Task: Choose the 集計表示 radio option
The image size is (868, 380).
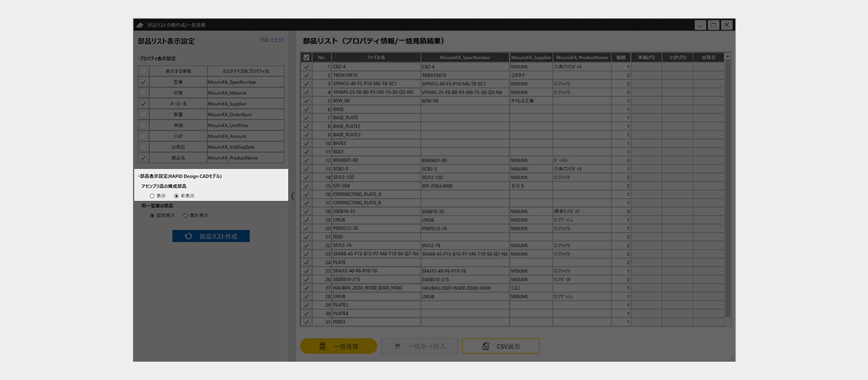Action: coord(185,215)
